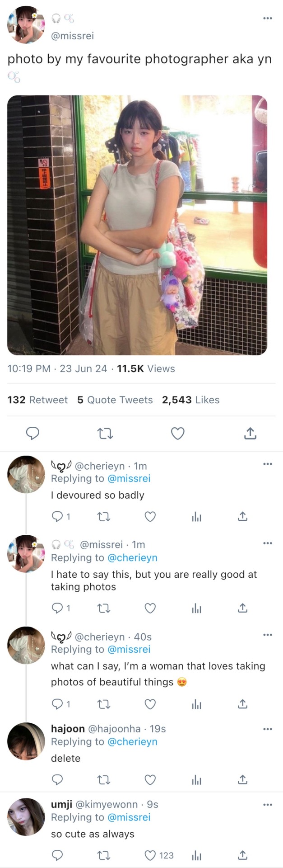View the 2,543 Likes list
Viewport: 283px width, 868px height.
[x=190, y=400]
